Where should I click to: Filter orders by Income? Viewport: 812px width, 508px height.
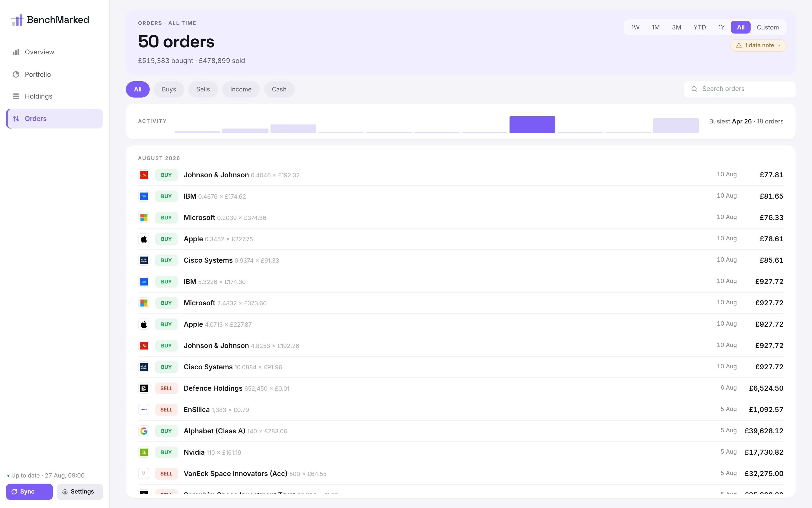[241, 89]
